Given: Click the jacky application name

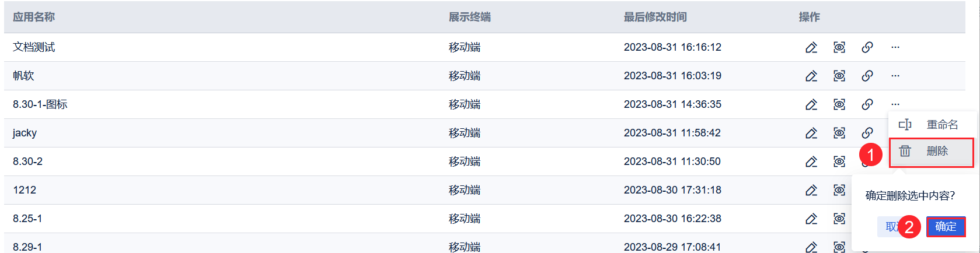Looking at the screenshot, I should [25, 133].
